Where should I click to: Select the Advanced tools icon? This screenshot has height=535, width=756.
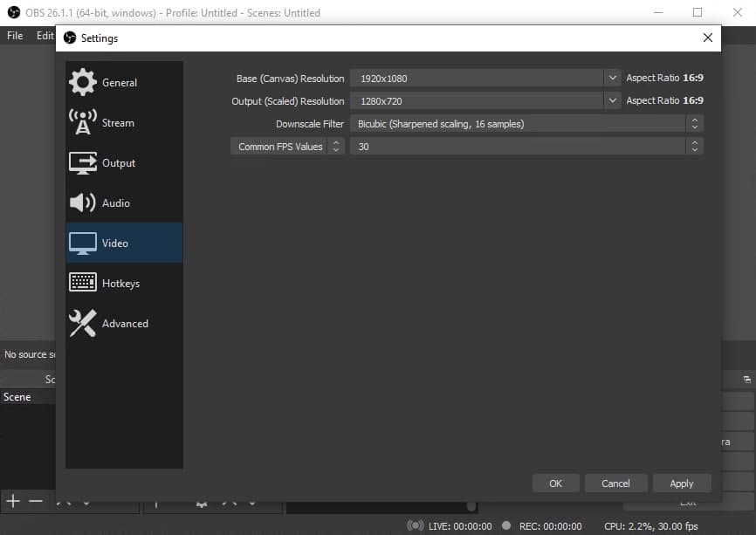(x=83, y=324)
